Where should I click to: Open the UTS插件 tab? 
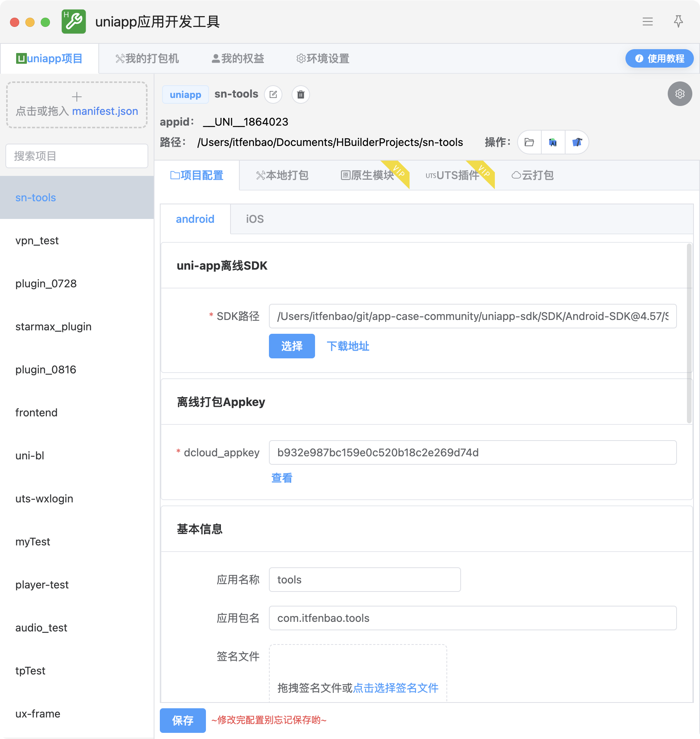tap(453, 175)
